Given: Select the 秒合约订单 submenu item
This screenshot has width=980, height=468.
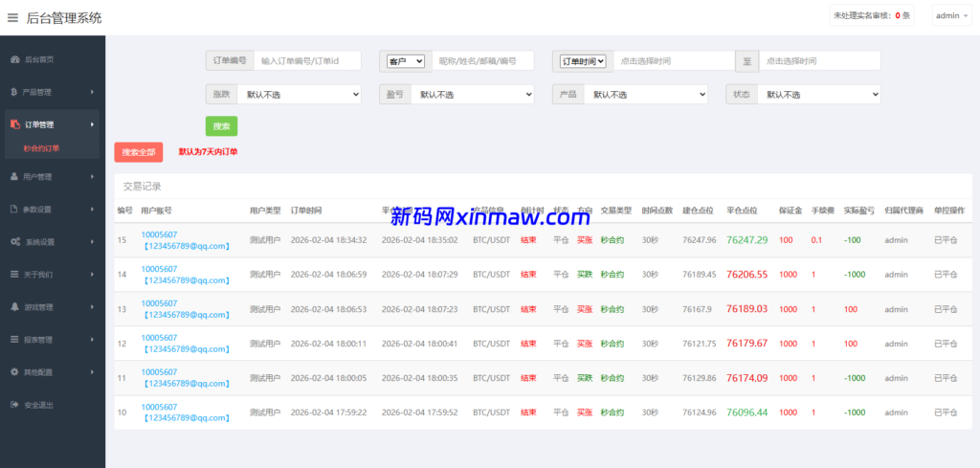Looking at the screenshot, I should click(41, 148).
